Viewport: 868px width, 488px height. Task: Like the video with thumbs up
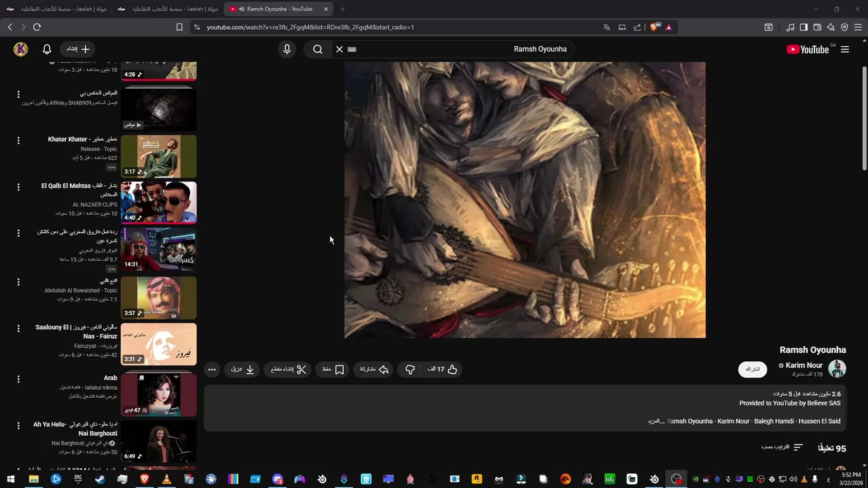pyautogui.click(x=443, y=369)
